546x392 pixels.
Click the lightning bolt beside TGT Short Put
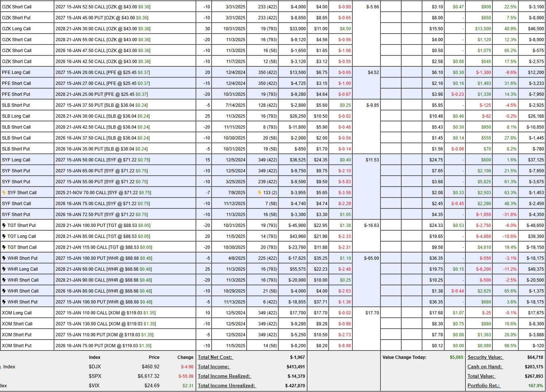4,226
